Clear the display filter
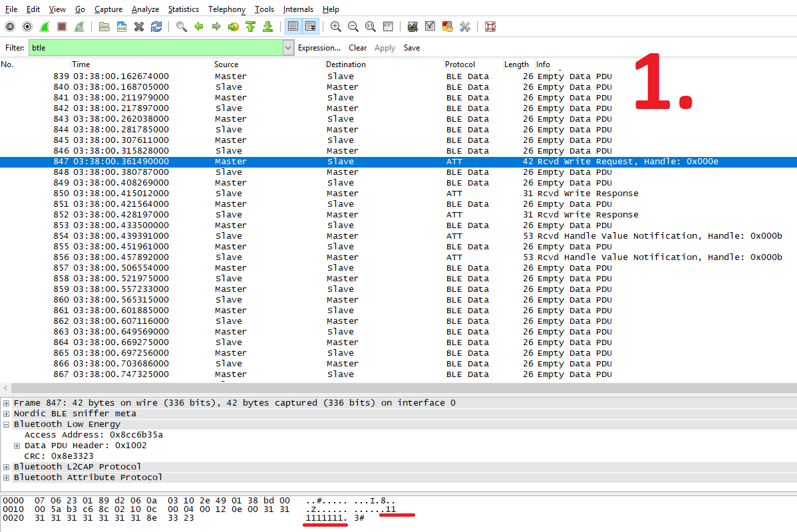The width and height of the screenshot is (797, 532). [357, 48]
